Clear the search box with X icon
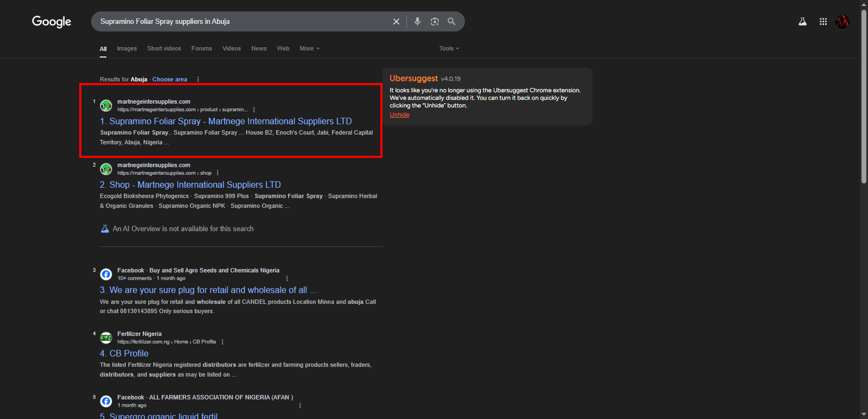This screenshot has height=419, width=868. (396, 22)
